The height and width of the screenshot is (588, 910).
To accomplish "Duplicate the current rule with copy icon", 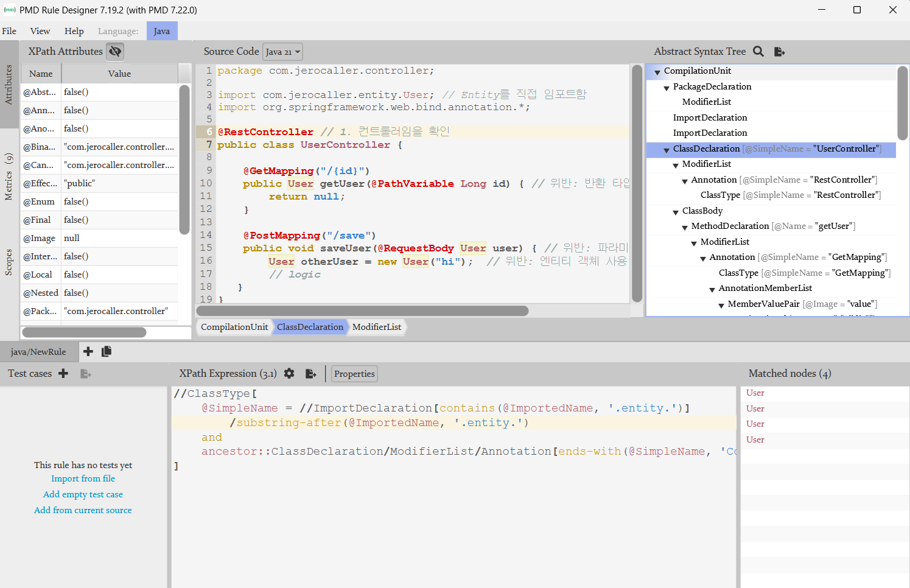I will point(107,351).
